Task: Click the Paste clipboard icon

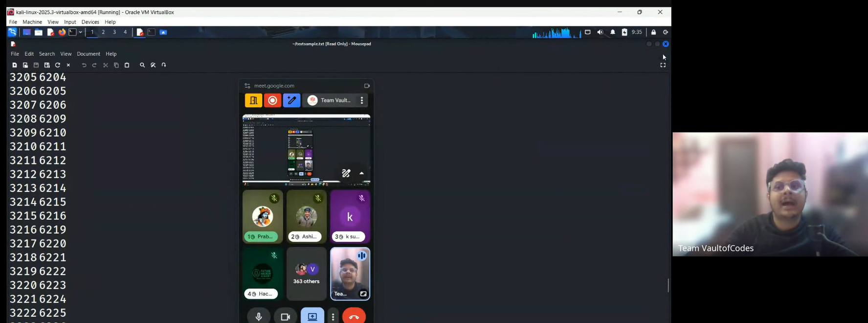Action: (x=127, y=65)
